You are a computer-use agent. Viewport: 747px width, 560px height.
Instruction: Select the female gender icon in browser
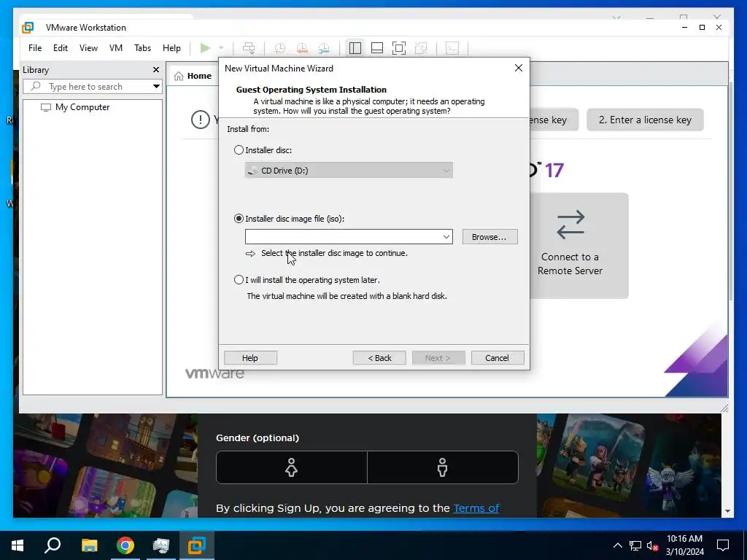tap(292, 467)
